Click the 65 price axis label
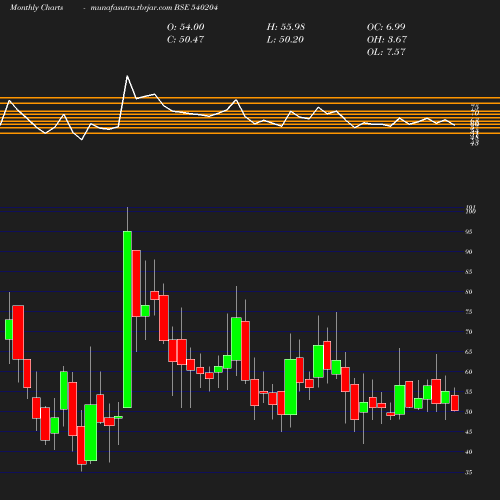 tap(469, 352)
